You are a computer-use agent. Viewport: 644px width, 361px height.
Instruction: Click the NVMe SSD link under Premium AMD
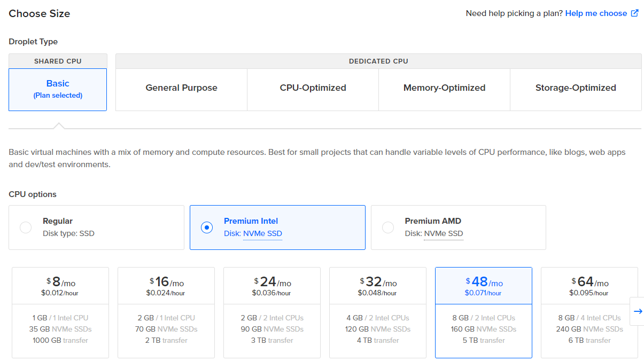click(x=444, y=233)
